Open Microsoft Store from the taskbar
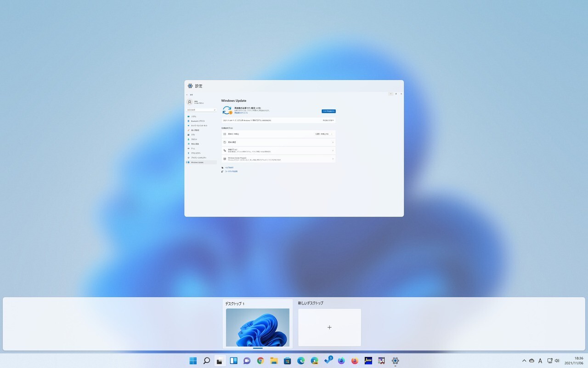 click(x=287, y=361)
